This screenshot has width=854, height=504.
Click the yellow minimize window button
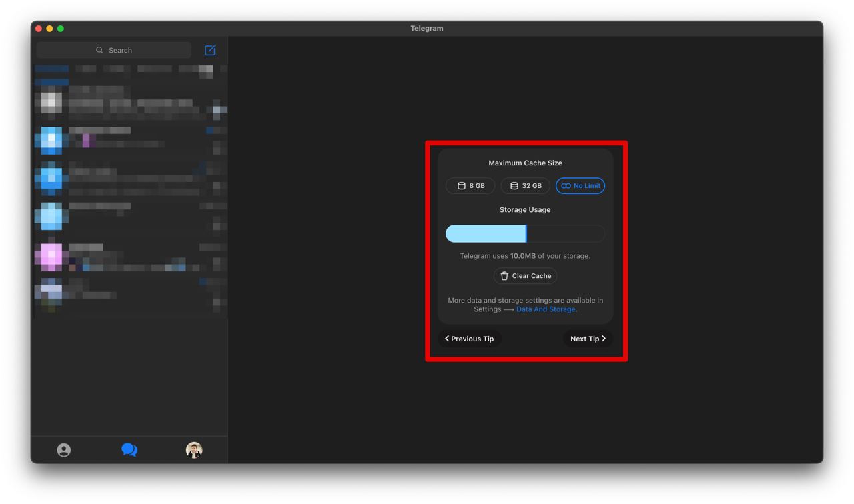49,29
